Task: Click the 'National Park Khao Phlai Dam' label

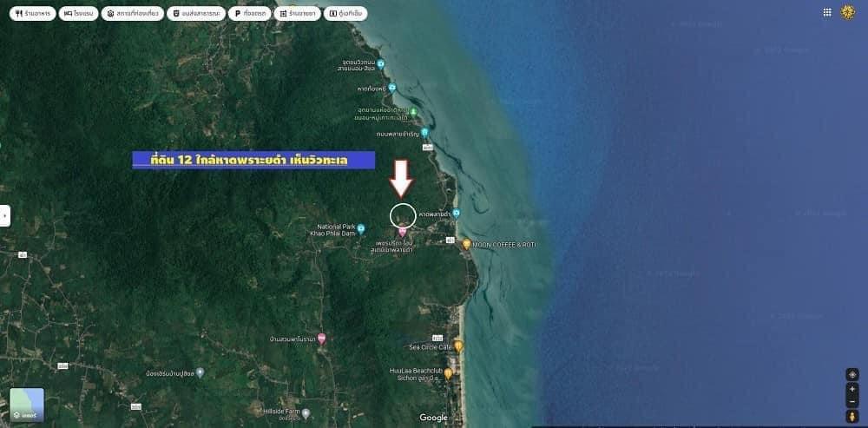Action: [332, 230]
